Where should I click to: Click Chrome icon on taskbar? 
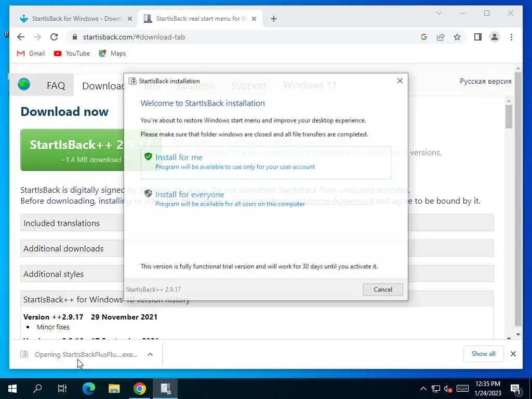click(x=139, y=389)
